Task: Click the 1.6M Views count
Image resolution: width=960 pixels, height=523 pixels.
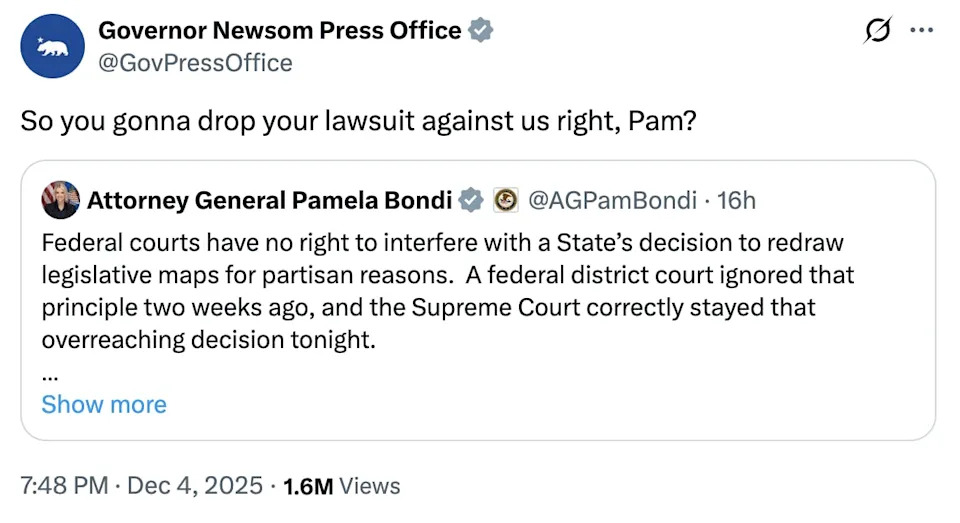Action: click(x=342, y=486)
